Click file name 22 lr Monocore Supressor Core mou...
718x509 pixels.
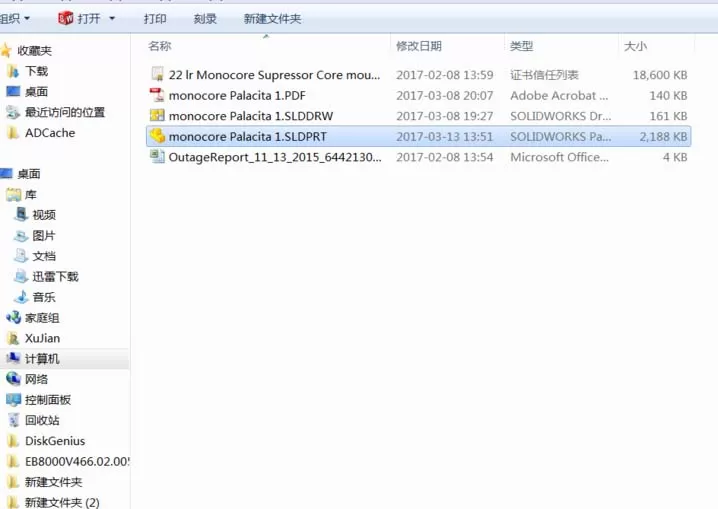(x=274, y=75)
